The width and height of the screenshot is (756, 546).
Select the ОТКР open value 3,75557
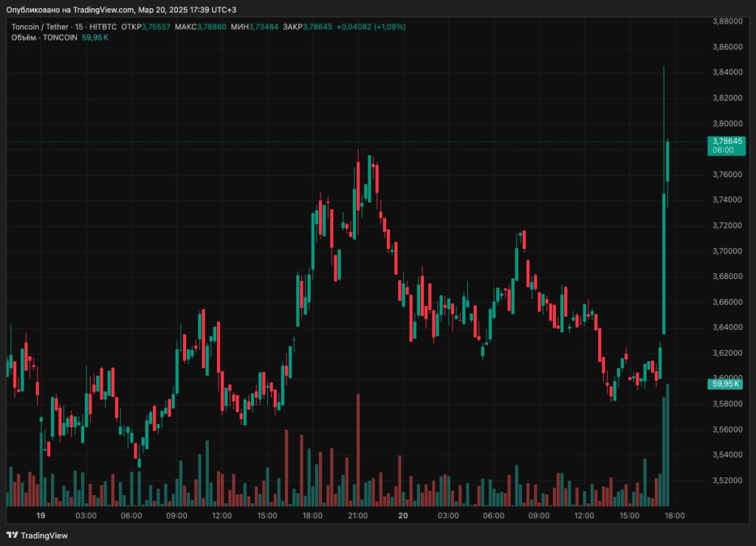(x=156, y=27)
